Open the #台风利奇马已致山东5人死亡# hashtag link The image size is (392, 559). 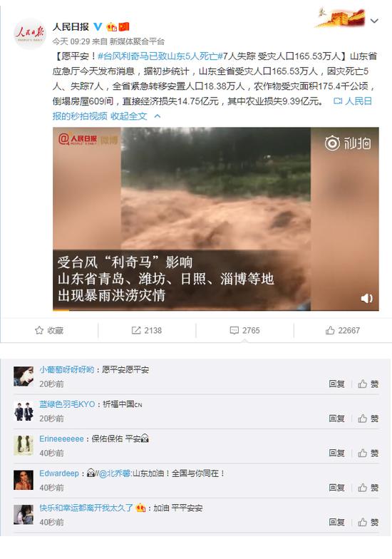[160, 56]
